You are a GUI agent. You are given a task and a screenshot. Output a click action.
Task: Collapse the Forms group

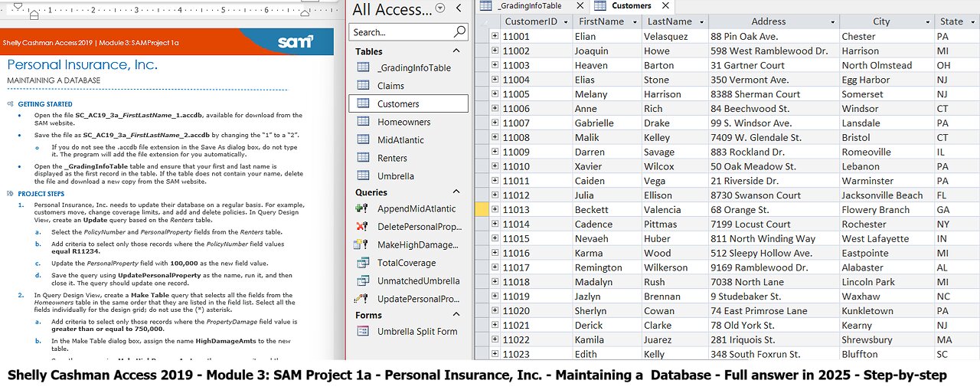coord(457,315)
